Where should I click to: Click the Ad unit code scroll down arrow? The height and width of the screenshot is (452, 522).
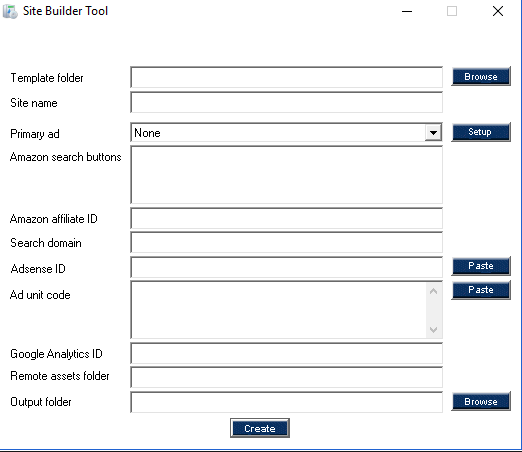[x=433, y=329]
